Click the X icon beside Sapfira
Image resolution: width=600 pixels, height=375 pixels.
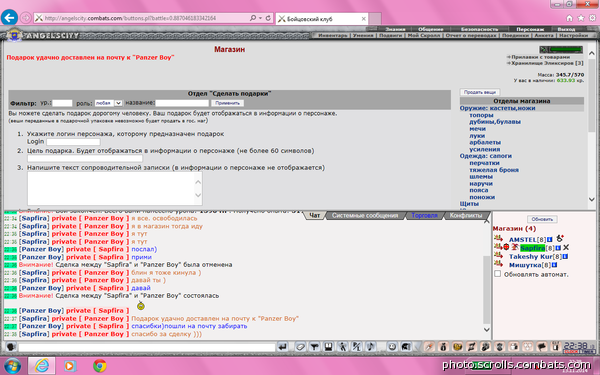pos(566,248)
